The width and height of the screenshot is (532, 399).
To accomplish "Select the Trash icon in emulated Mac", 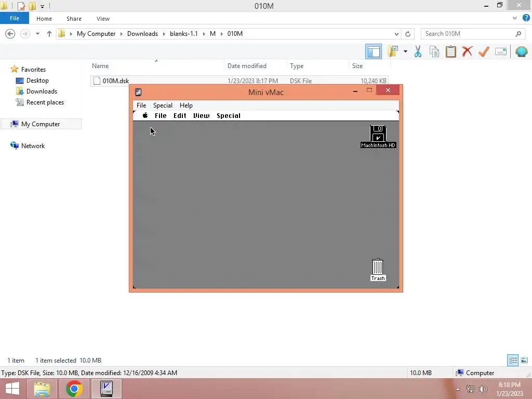I will click(378, 270).
